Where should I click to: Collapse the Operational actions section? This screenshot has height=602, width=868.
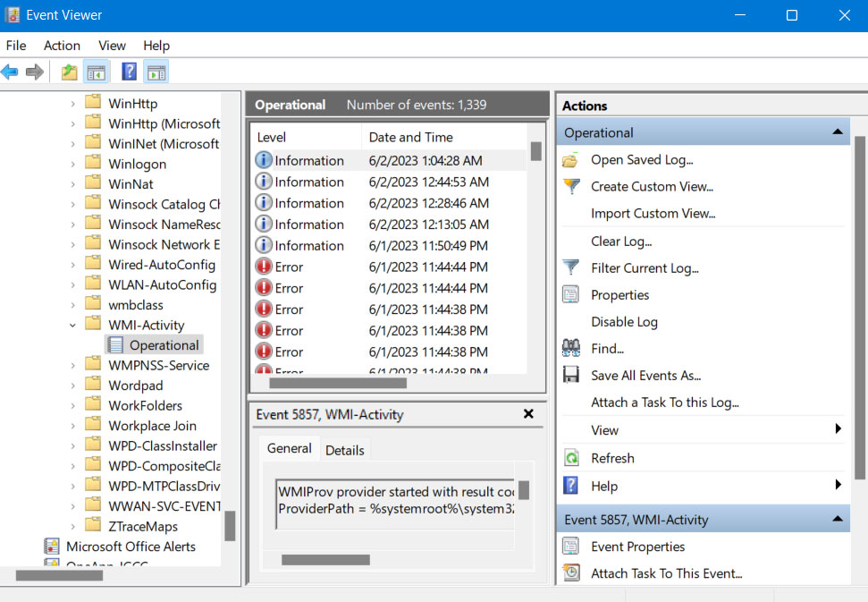coord(838,132)
